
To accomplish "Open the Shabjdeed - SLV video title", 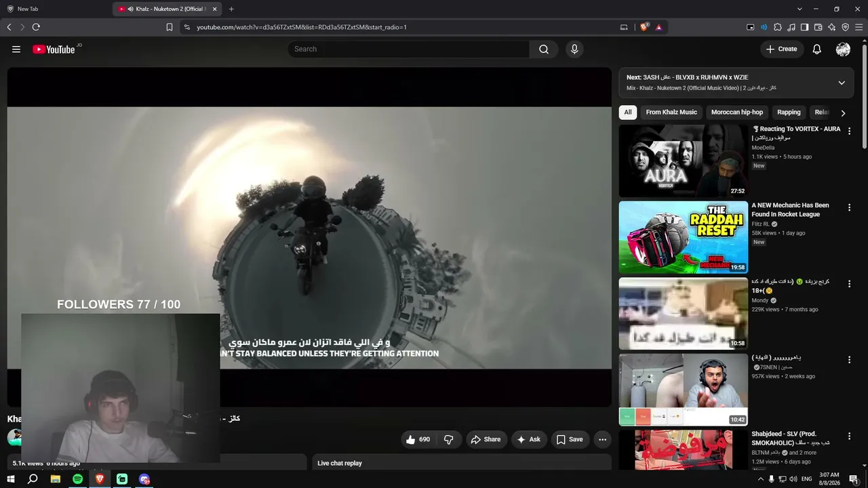I will (x=791, y=438).
